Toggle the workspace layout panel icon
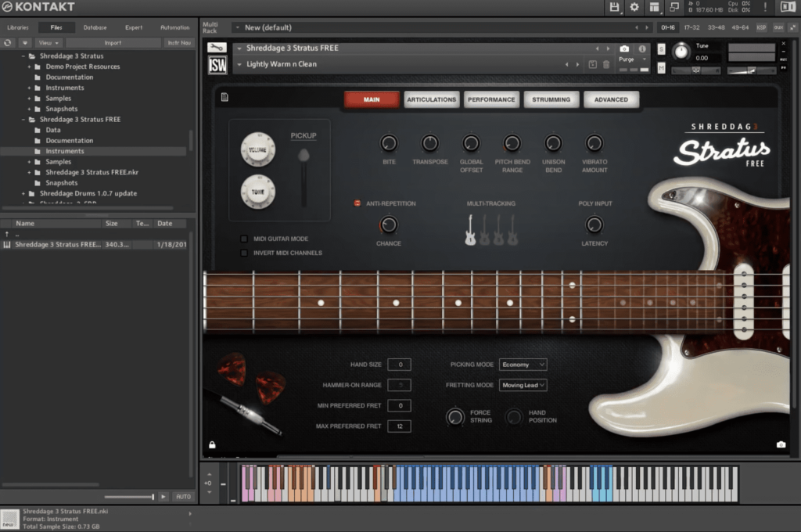The height and width of the screenshot is (532, 801). pyautogui.click(x=654, y=7)
